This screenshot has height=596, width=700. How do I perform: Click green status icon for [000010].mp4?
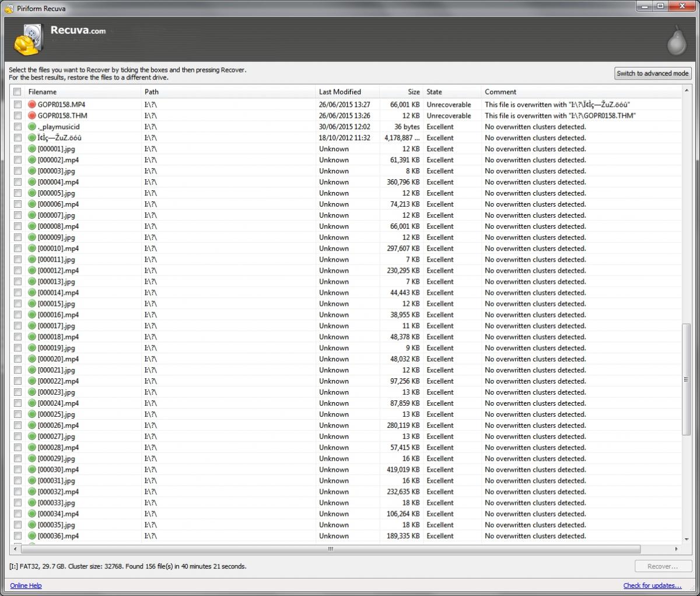[32, 249]
